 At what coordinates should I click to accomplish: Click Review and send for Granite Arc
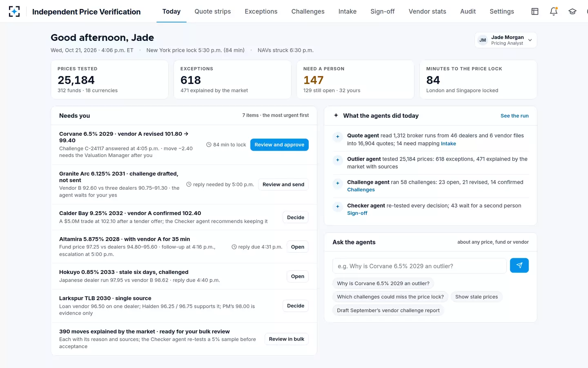(283, 184)
